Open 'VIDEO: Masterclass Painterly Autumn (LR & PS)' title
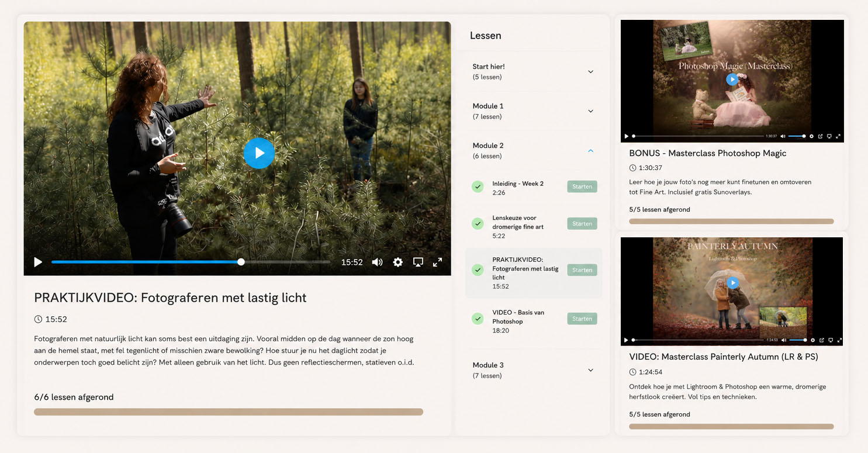This screenshot has height=453, width=868. tap(724, 357)
